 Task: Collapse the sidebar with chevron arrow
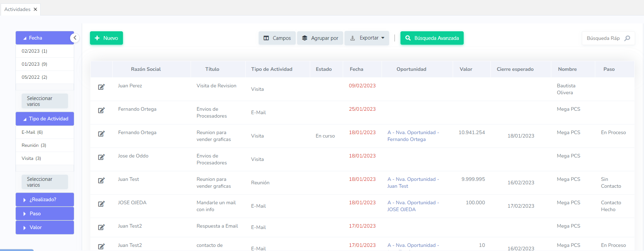[75, 38]
